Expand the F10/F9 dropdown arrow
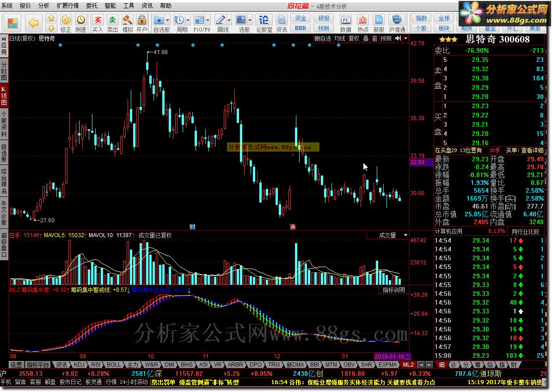Image resolution: width=552 pixels, height=392 pixels. [208, 20]
